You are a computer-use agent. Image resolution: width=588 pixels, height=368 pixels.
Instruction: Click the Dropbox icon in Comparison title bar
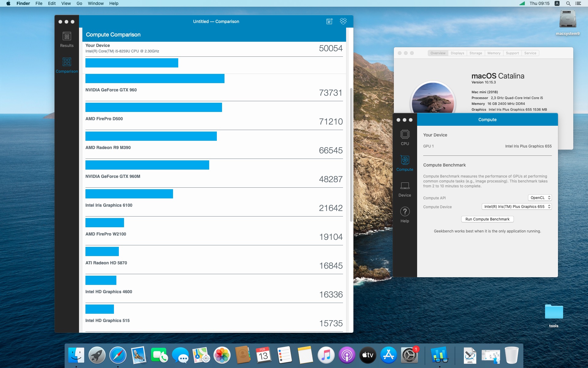343,21
